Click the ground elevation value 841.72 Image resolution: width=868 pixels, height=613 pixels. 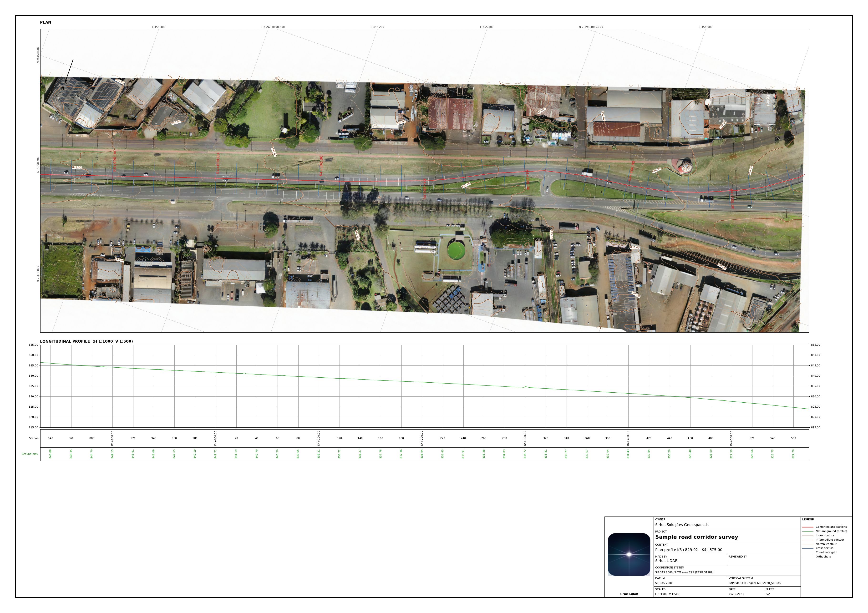[x=215, y=454]
